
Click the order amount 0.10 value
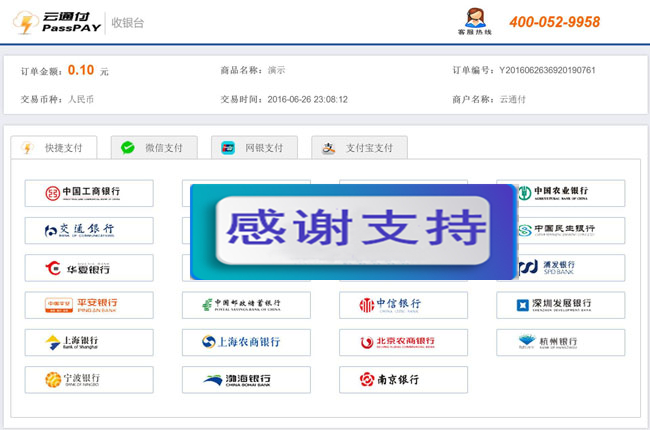click(81, 70)
